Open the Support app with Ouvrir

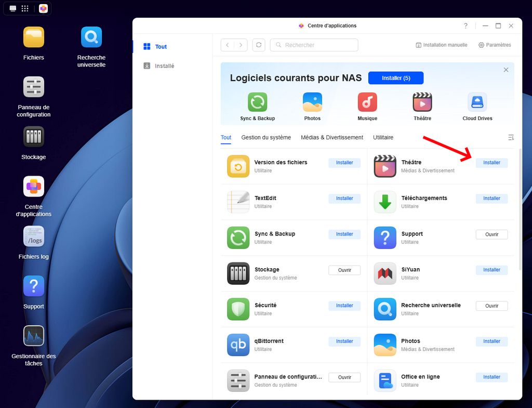491,234
